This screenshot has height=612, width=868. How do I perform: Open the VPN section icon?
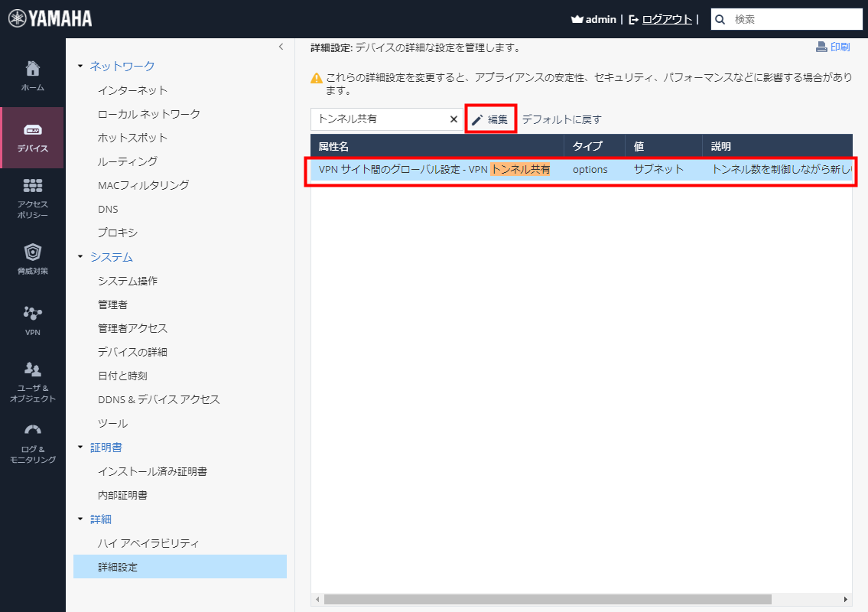[32, 317]
